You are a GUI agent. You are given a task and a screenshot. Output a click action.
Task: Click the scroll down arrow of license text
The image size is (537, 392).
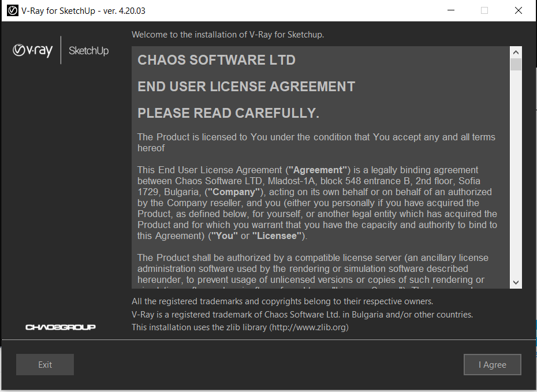pyautogui.click(x=516, y=282)
